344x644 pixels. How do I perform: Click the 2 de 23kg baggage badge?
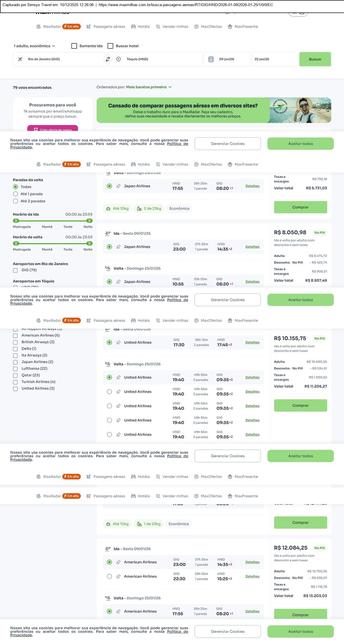pos(149,208)
